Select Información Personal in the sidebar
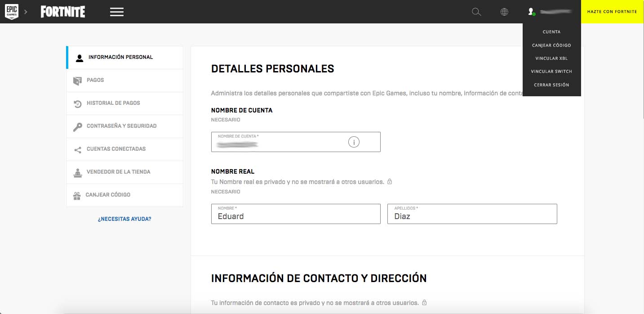Image resolution: width=644 pixels, height=314 pixels. 124,58
